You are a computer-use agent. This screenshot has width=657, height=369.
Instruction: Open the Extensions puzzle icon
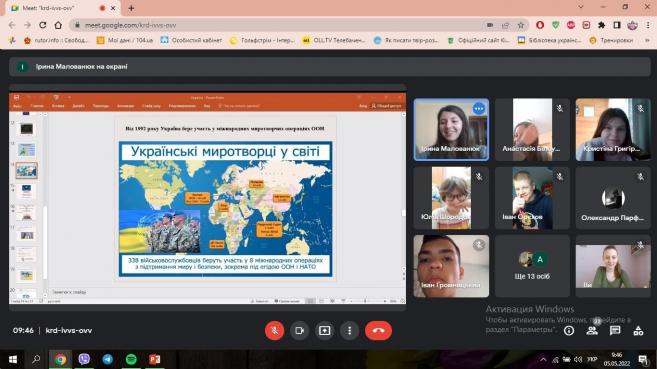coord(602,25)
